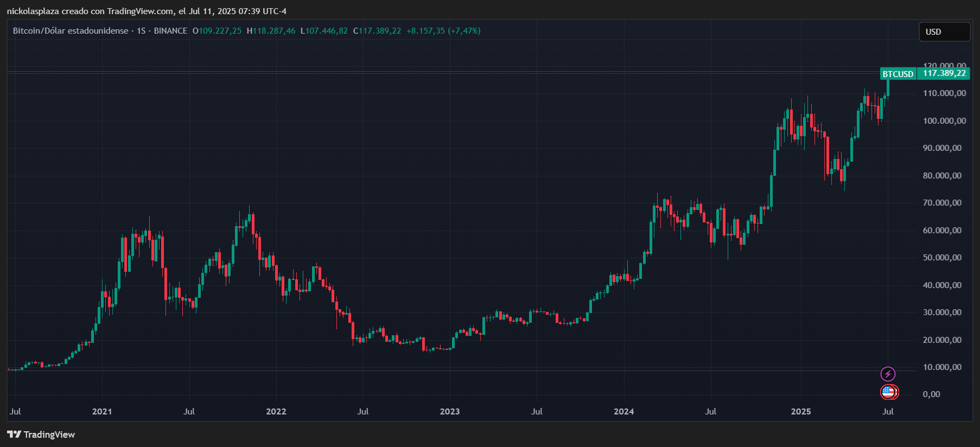The image size is (980, 447).
Task: Click the high value H118.287,46
Action: tap(271, 31)
